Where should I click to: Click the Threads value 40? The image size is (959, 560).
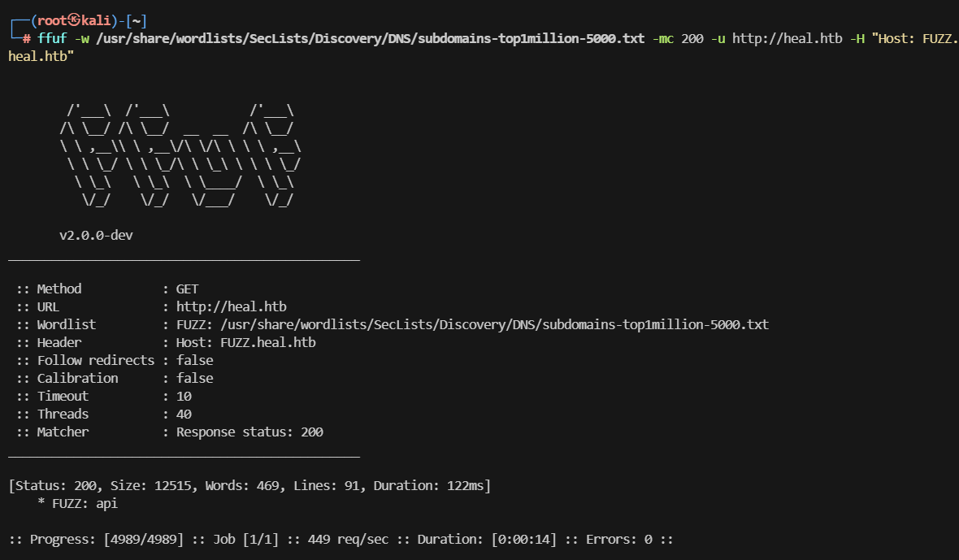click(x=184, y=414)
